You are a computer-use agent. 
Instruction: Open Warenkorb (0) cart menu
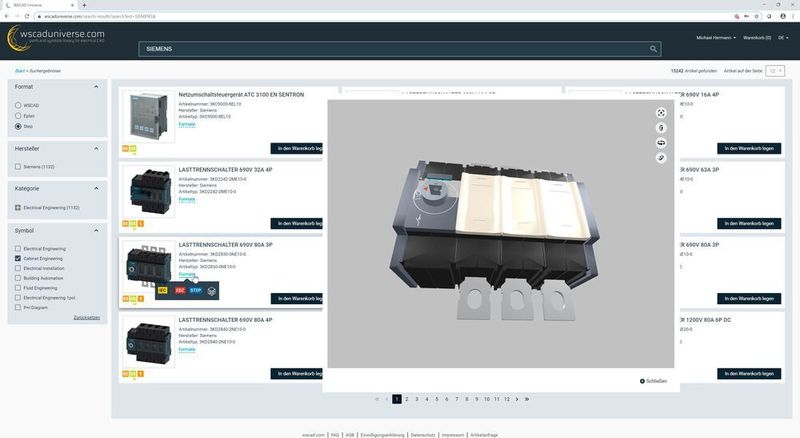[757, 38]
